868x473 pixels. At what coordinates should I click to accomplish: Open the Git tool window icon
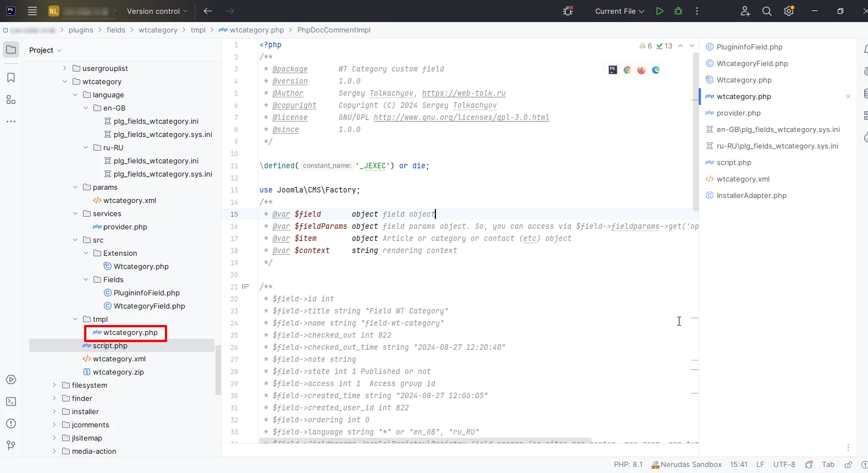click(x=11, y=446)
